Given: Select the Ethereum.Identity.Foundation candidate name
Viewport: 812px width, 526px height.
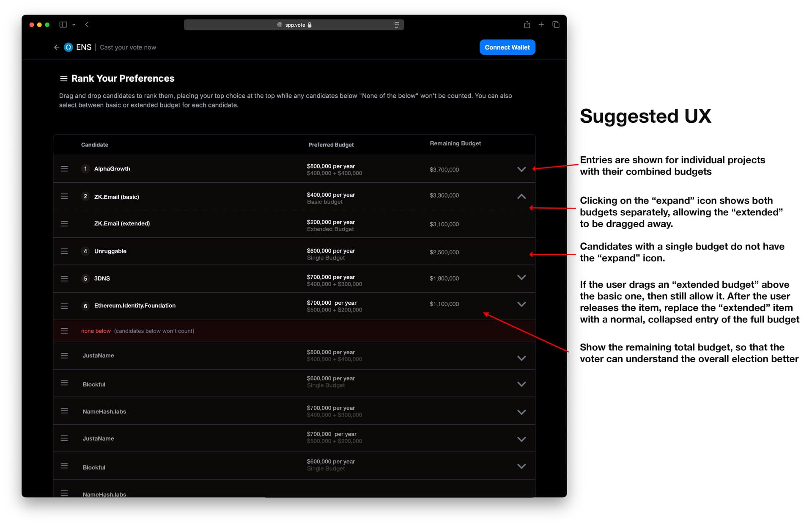Looking at the screenshot, I should coord(134,306).
